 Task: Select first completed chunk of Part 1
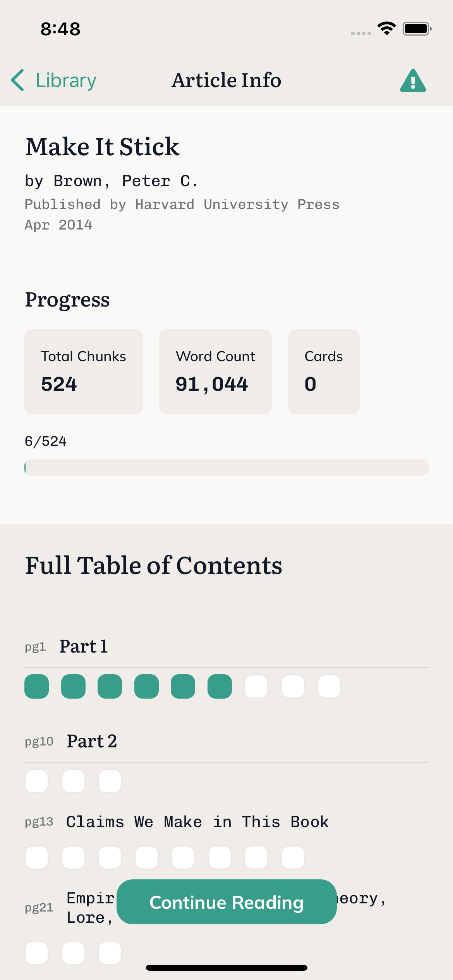pyautogui.click(x=37, y=686)
